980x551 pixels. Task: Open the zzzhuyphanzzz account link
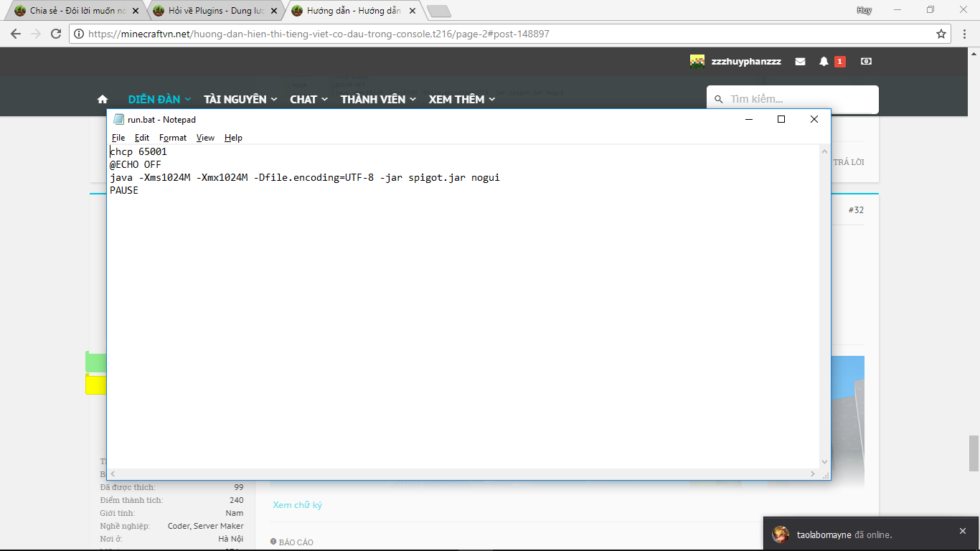click(746, 62)
